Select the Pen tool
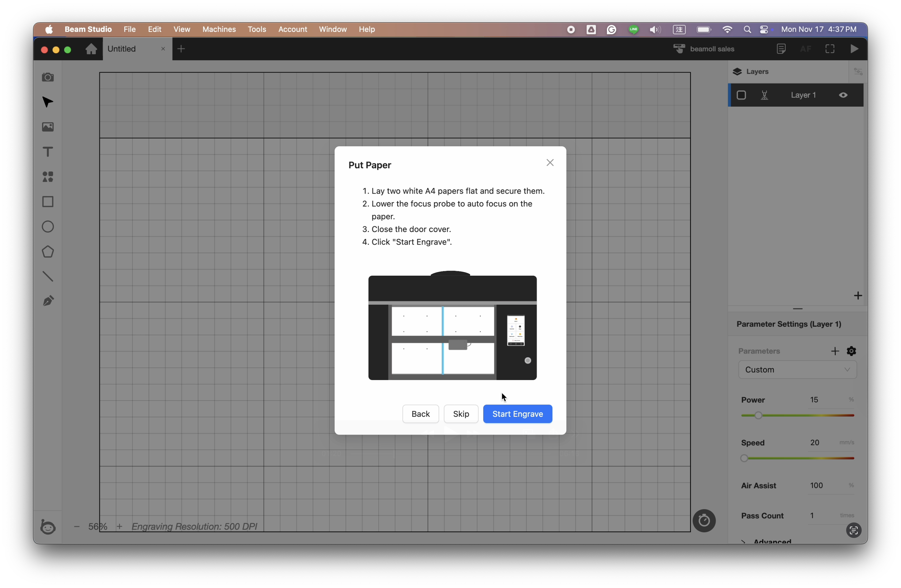 (48, 301)
